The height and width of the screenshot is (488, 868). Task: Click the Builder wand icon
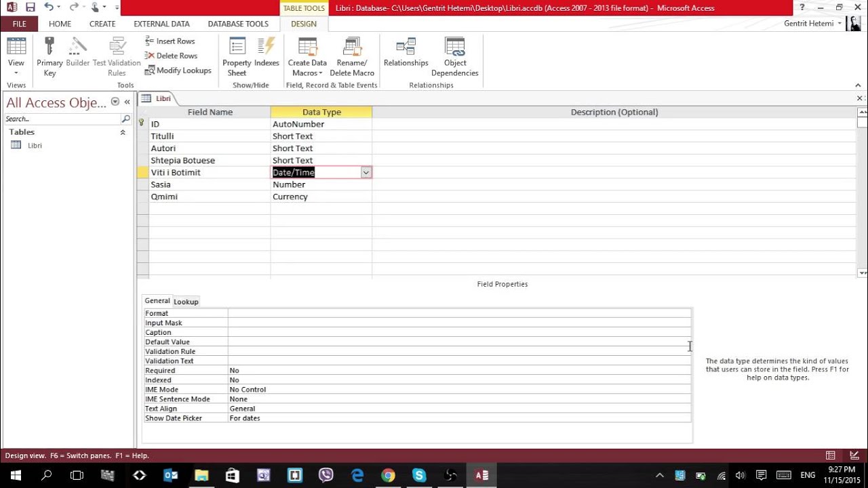[x=77, y=52]
